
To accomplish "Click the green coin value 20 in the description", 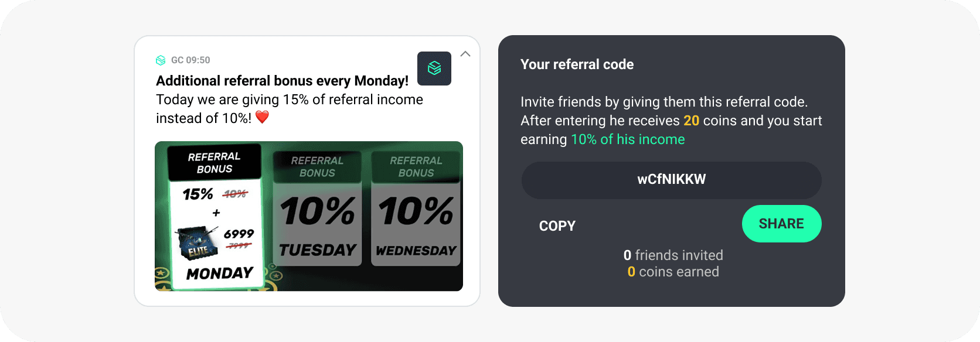I will click(691, 121).
